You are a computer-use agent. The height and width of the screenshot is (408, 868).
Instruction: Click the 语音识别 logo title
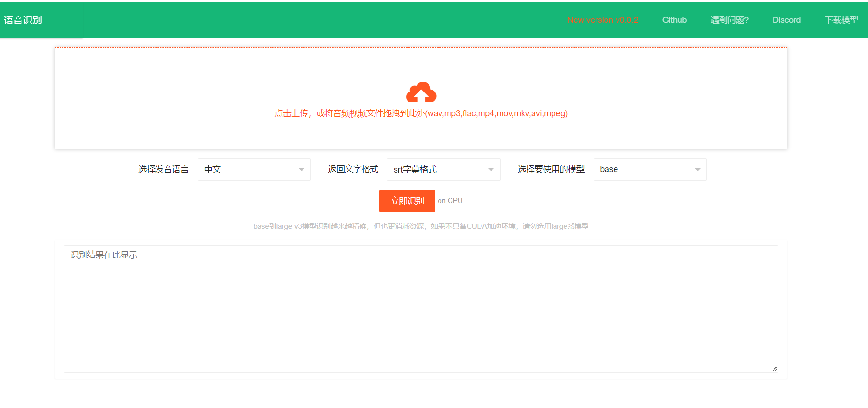tap(23, 20)
